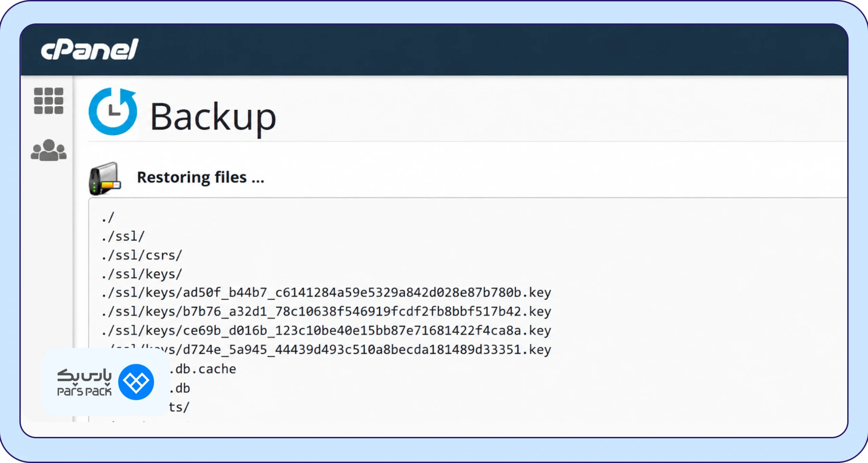This screenshot has width=868, height=463.
Task: Click the 'Restoring files ...' heading
Action: click(200, 177)
